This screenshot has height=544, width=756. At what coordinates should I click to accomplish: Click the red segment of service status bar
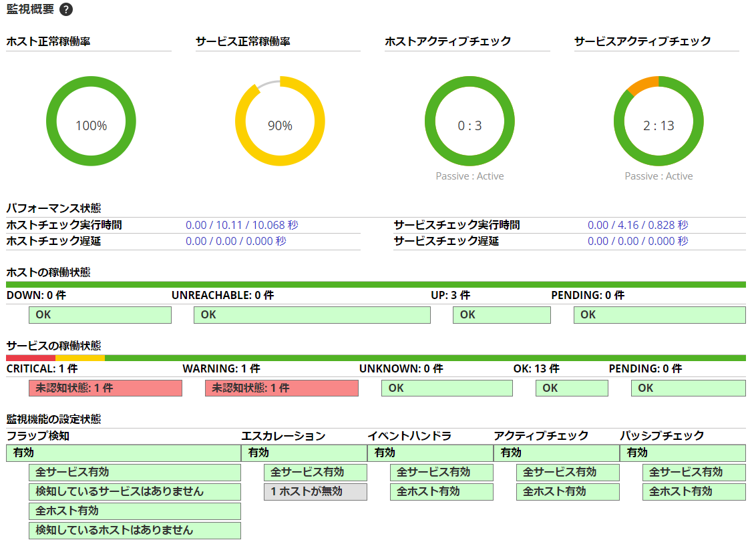point(30,358)
